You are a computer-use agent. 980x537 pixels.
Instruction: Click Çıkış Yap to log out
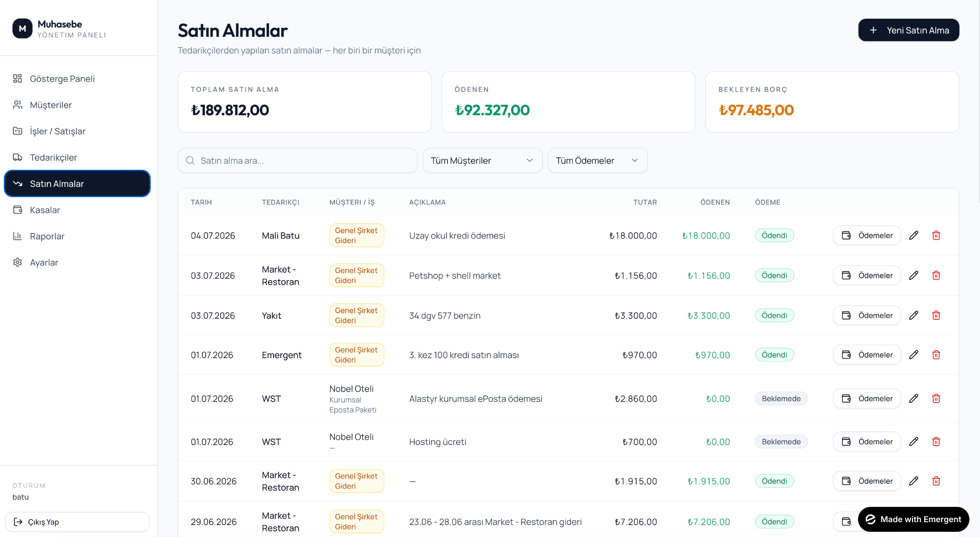click(77, 522)
